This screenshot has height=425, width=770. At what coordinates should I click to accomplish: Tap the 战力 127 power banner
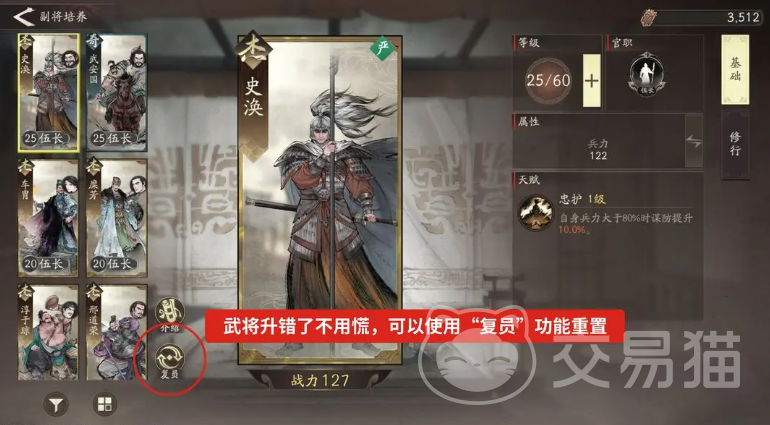(x=320, y=380)
